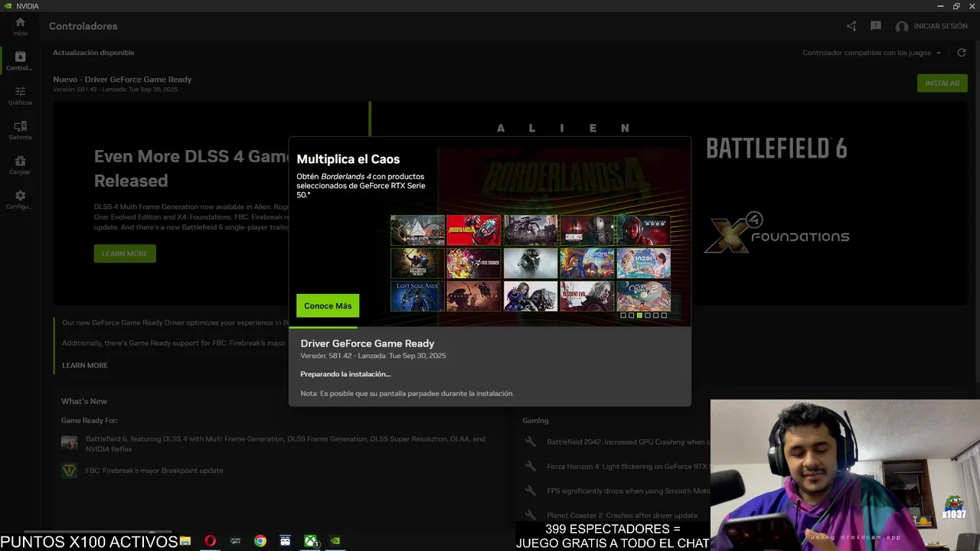Screen dimensions: 980x551
Task: Click the Borderlands 4 promo thumbnail
Action: point(473,230)
